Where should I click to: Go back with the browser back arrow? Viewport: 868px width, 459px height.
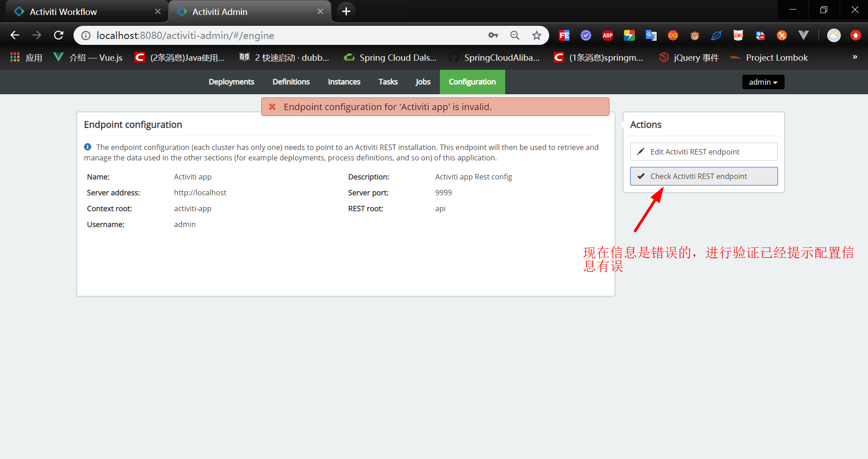tap(15, 35)
